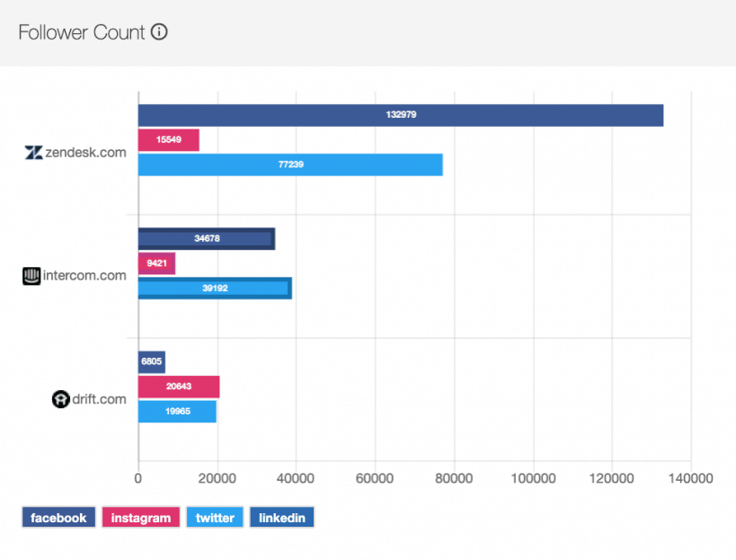This screenshot has width=736, height=560.
Task: Click the 40000 axis tick label
Action: 296,478
